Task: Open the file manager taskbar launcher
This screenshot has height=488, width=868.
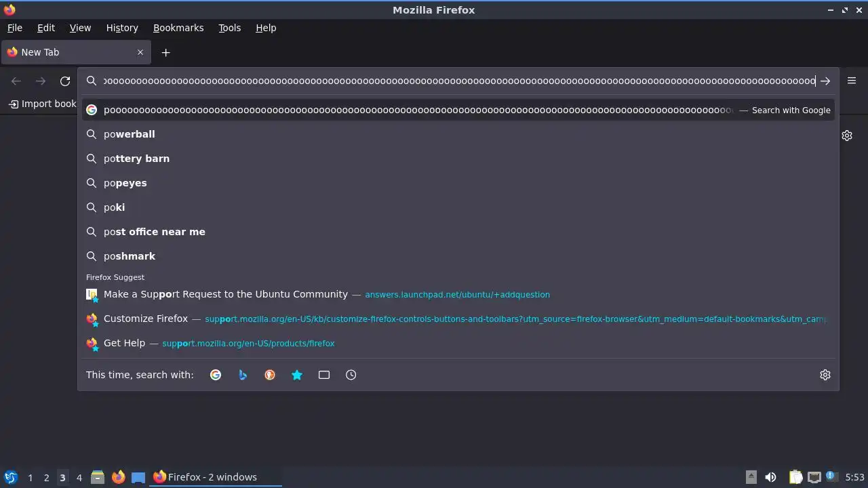Action: tap(98, 477)
